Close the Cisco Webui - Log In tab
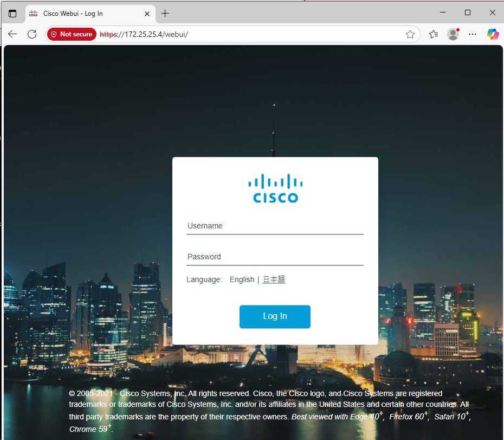This screenshot has width=504, height=440. (147, 14)
